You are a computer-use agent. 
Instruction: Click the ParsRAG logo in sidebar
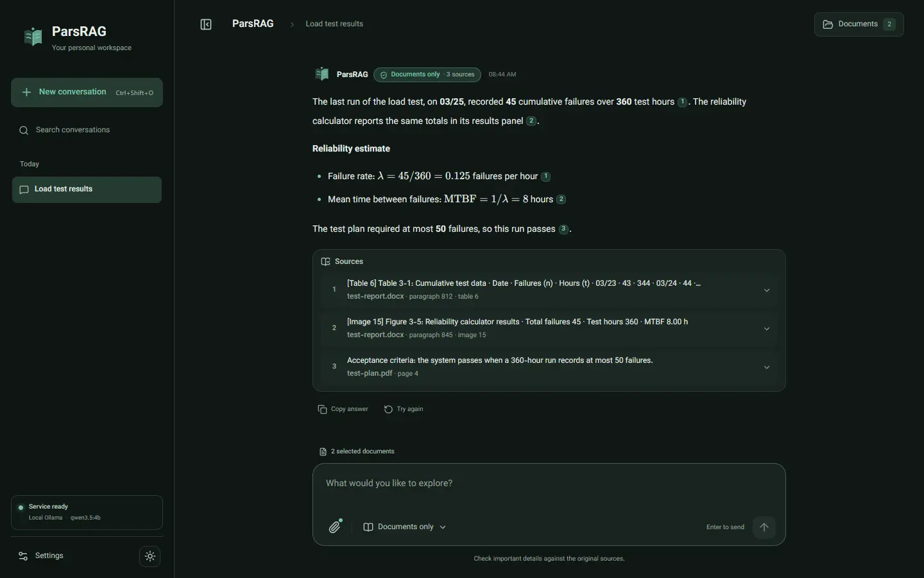(x=33, y=37)
